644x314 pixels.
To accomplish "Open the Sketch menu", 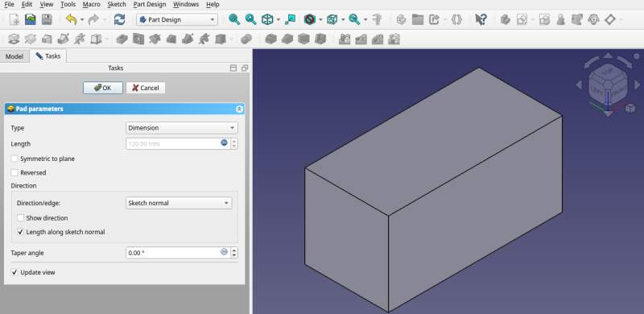I will (x=117, y=4).
